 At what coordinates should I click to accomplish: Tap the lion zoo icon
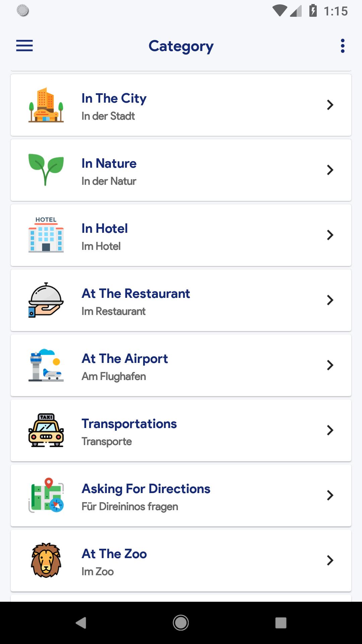tap(46, 560)
